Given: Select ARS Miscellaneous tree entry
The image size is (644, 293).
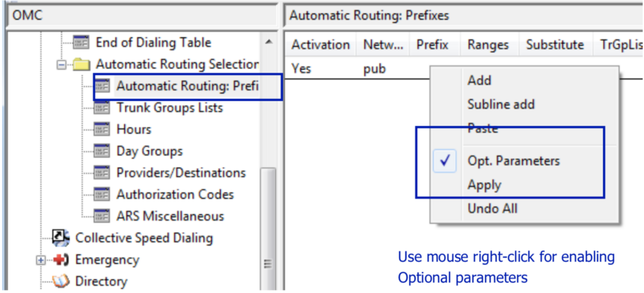Looking at the screenshot, I should [170, 216].
